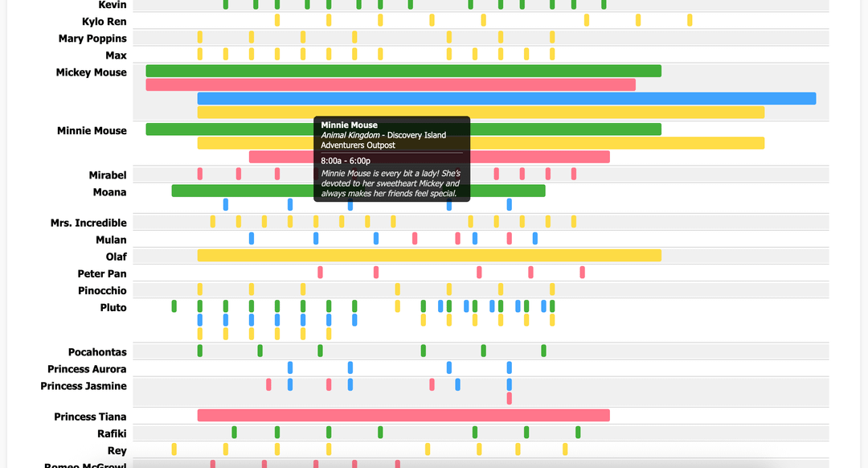Click Mary Poppins's last yellow marker
The height and width of the screenshot is (468, 868).
552,37
